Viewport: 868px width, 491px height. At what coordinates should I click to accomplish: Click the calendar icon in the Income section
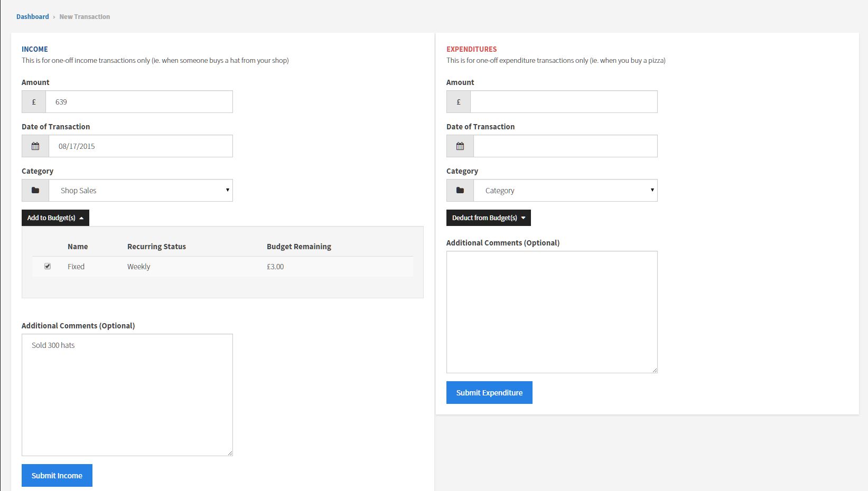[35, 146]
